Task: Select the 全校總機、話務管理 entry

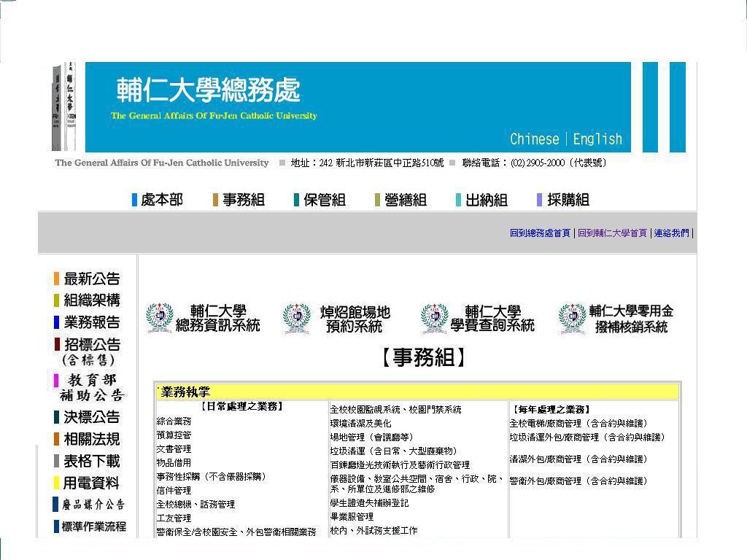Action: [x=196, y=505]
